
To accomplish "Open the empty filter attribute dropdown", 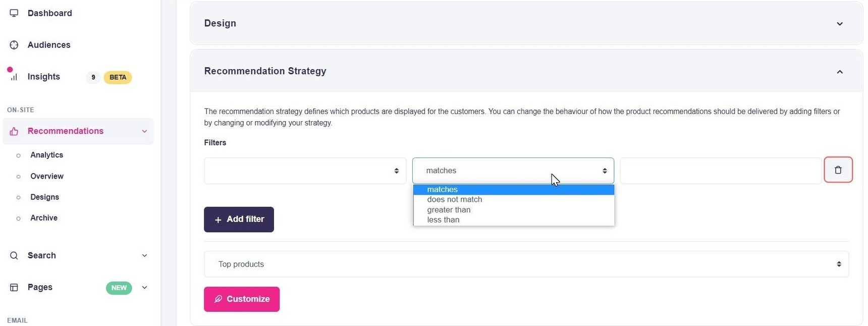I will (305, 171).
